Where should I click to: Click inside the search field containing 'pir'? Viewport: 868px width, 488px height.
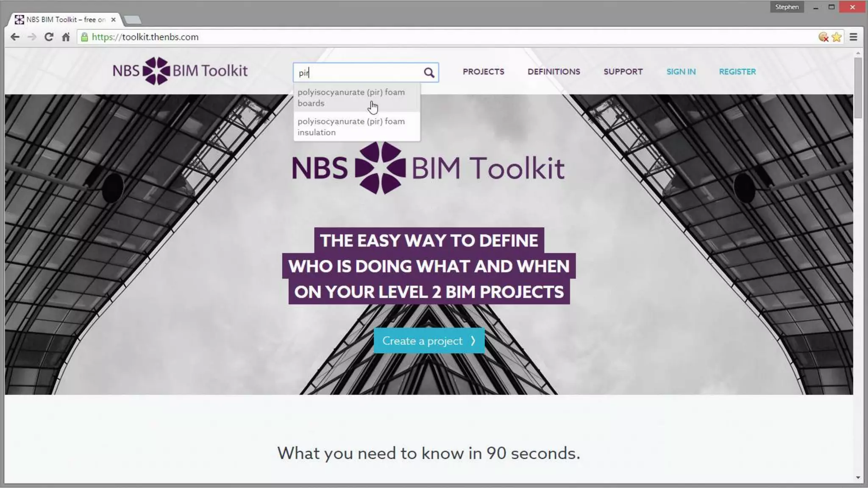pyautogui.click(x=358, y=73)
